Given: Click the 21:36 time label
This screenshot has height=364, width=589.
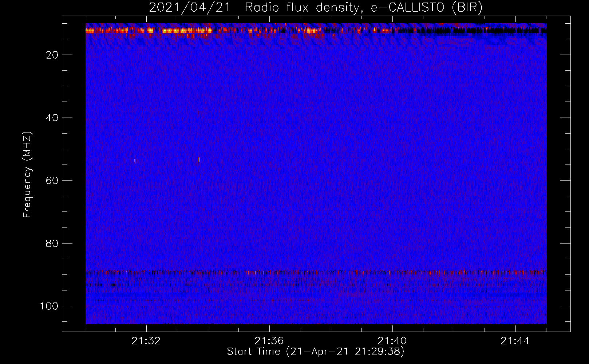Looking at the screenshot, I should [269, 341].
